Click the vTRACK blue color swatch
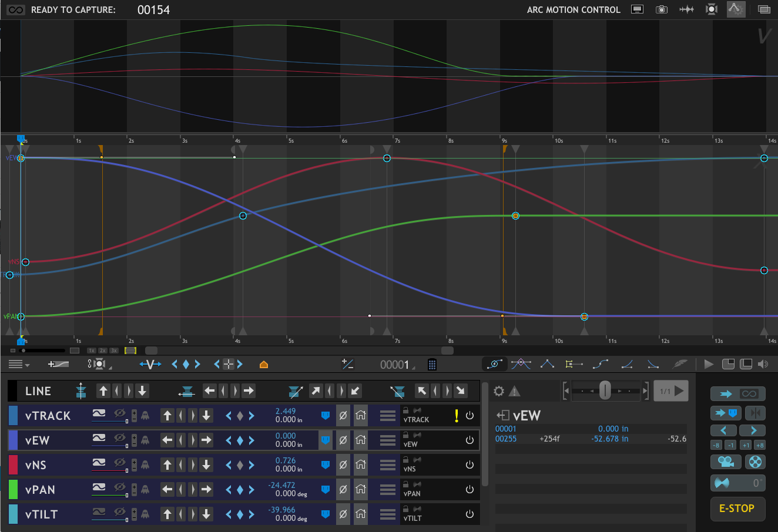778x532 pixels. 13,416
